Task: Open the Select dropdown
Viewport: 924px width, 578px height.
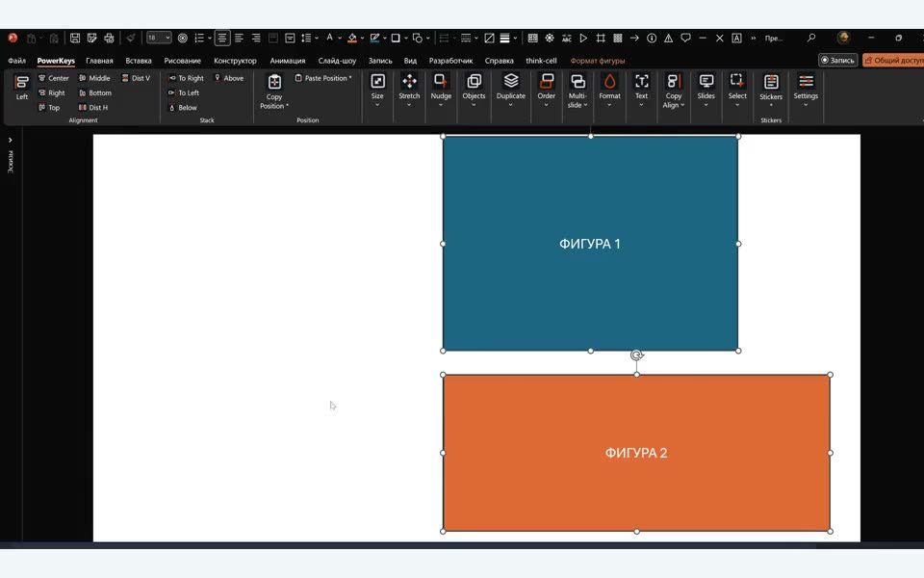Action: tap(737, 91)
